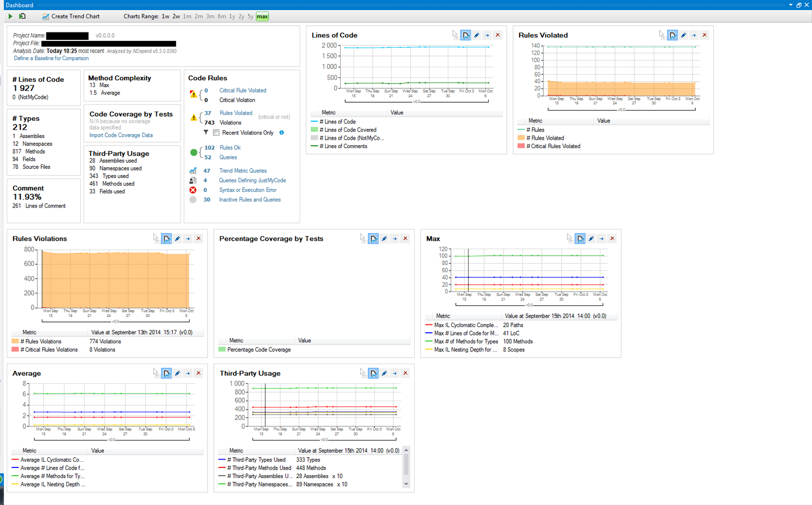Remove the Average chart with the red X

pyautogui.click(x=199, y=374)
